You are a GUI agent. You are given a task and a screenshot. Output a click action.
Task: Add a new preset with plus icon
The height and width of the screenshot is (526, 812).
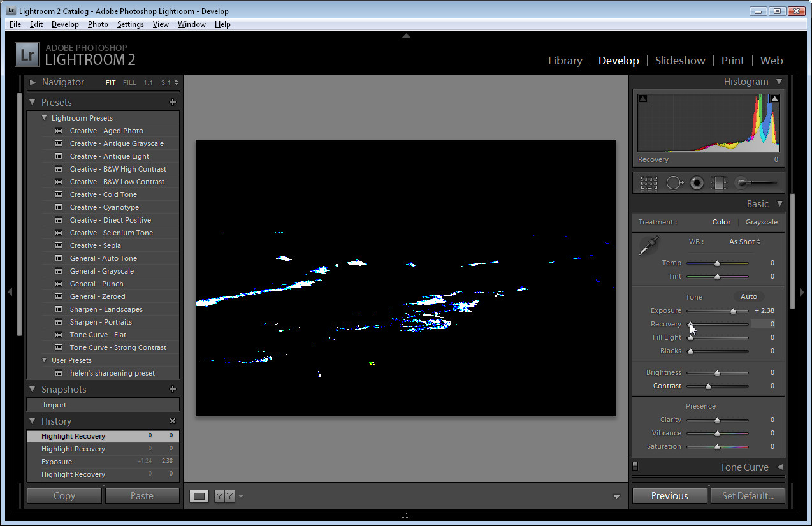[172, 102]
